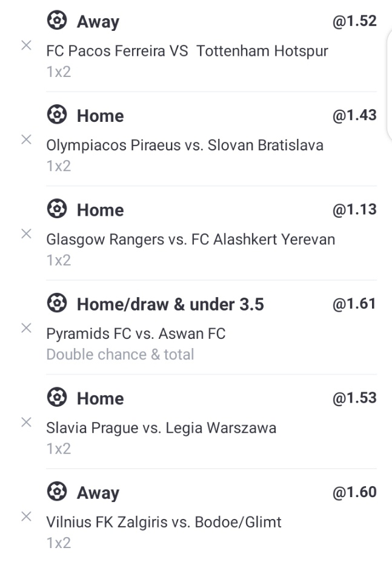Viewport: 392px width, 562px height.
Task: Grab the scrollbar handle on the right edge
Action: 388,85
